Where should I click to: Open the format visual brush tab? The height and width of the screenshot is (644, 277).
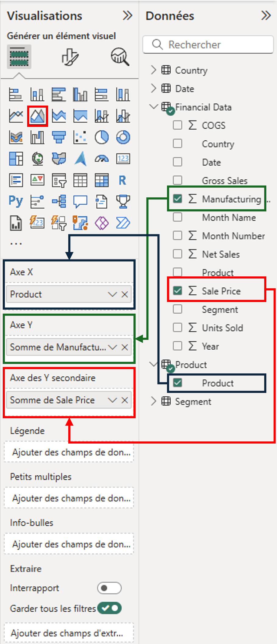[70, 57]
